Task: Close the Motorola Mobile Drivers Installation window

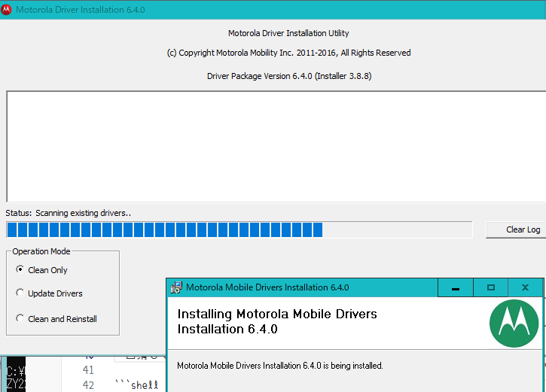Action: (x=525, y=287)
